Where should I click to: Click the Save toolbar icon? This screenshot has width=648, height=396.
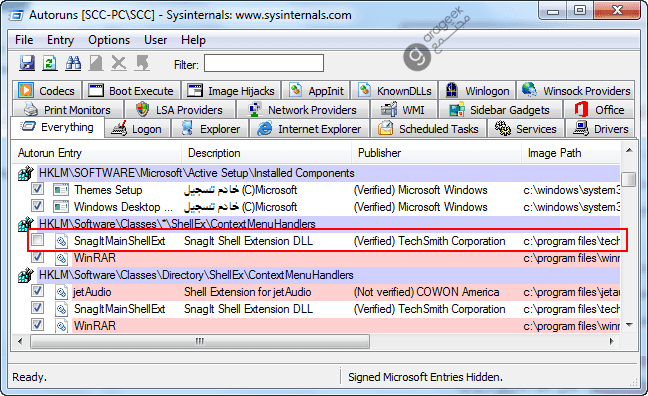click(27, 63)
